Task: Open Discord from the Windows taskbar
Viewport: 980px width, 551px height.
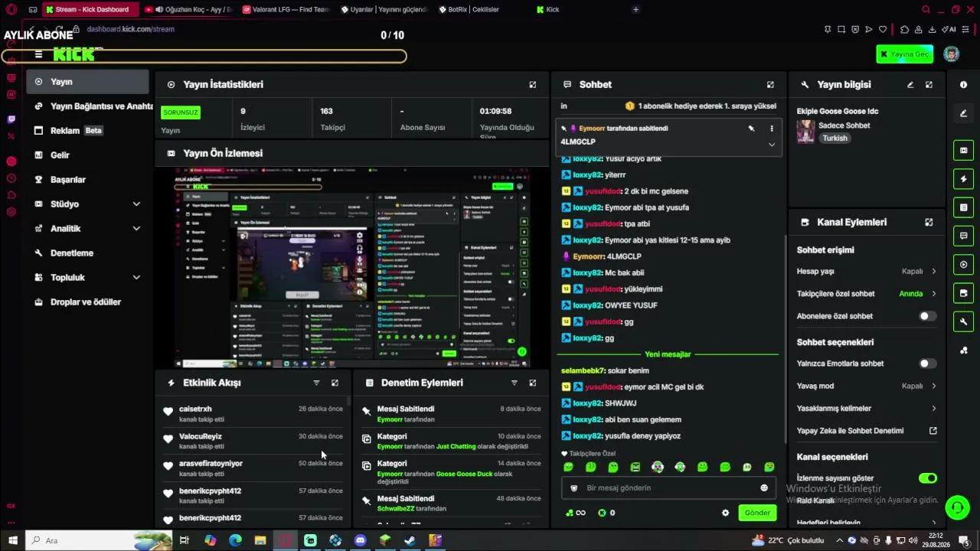Action: point(360,540)
